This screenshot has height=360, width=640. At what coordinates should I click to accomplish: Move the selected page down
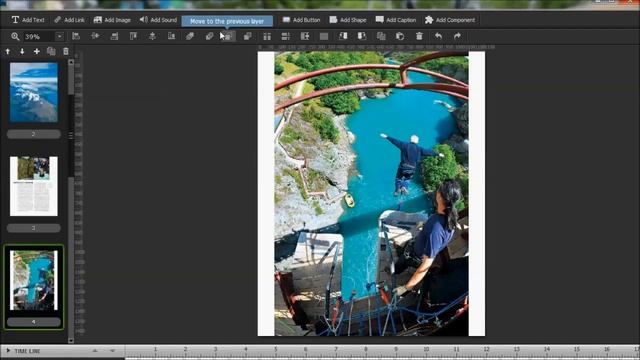point(22,51)
